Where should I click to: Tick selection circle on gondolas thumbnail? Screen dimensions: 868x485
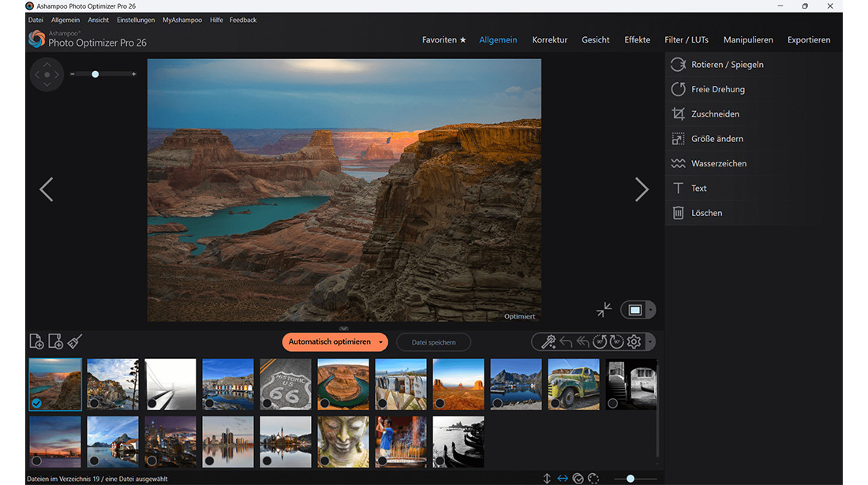coord(440,461)
